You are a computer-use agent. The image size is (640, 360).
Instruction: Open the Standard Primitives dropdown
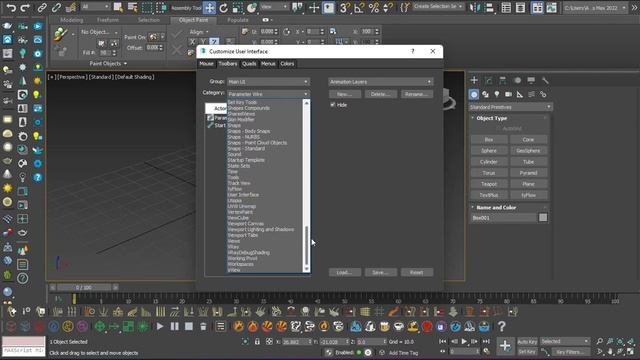pyautogui.click(x=510, y=107)
